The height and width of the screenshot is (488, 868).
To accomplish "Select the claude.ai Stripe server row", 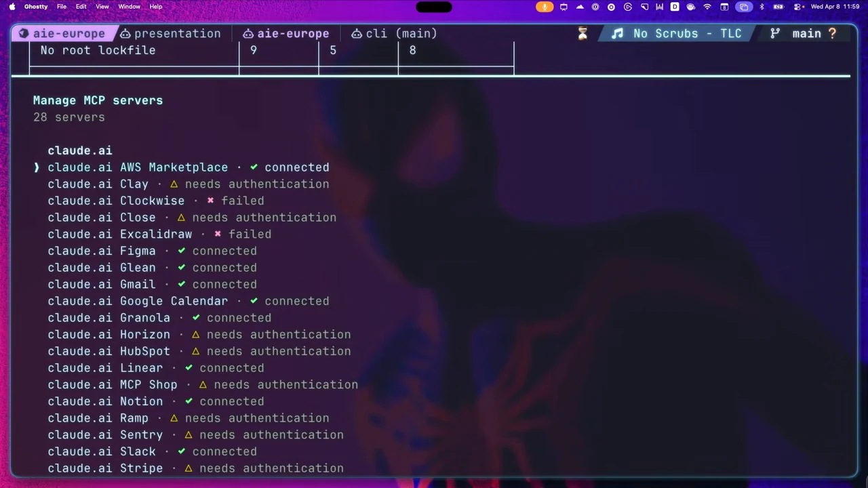I will click(195, 468).
